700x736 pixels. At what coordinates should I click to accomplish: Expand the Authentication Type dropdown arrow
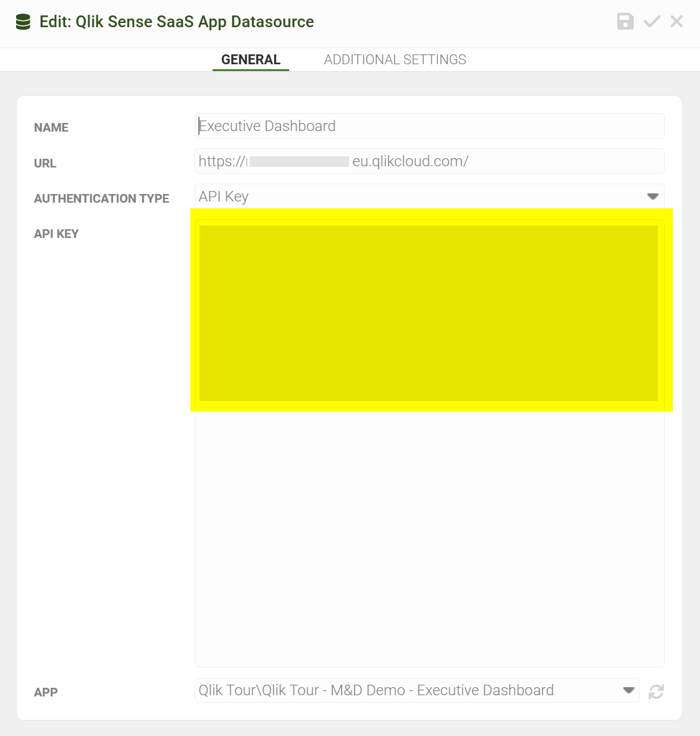[652, 197]
